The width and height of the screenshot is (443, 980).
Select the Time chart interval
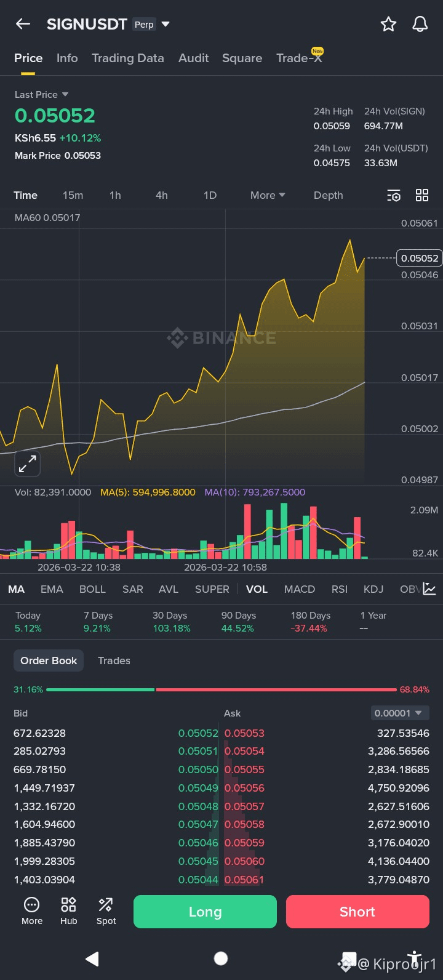26,195
